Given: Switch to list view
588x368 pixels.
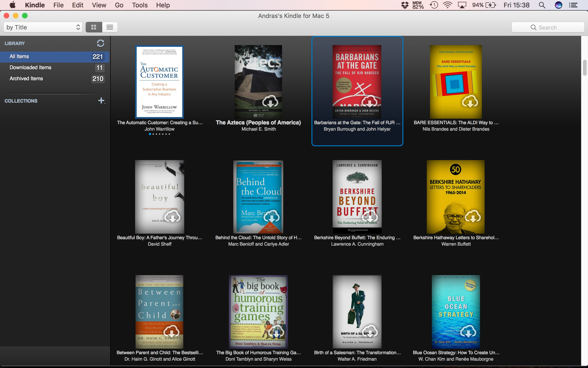Looking at the screenshot, I should pos(110,27).
